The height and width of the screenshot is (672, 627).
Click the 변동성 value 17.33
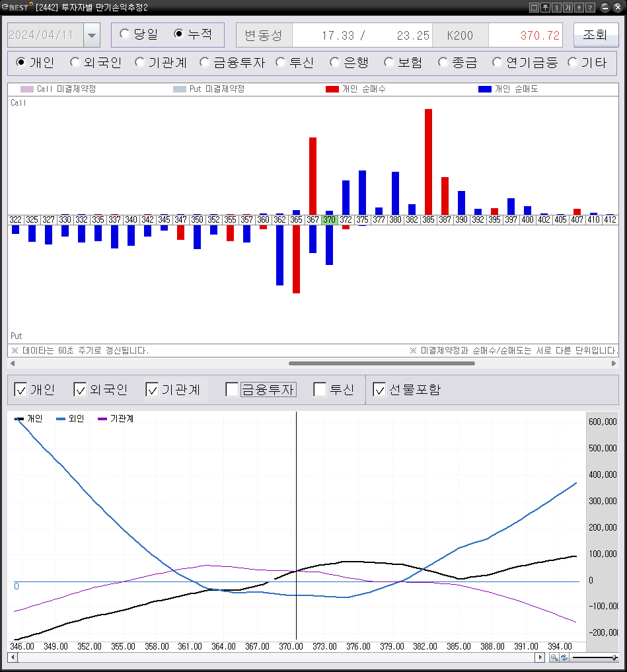(x=338, y=36)
